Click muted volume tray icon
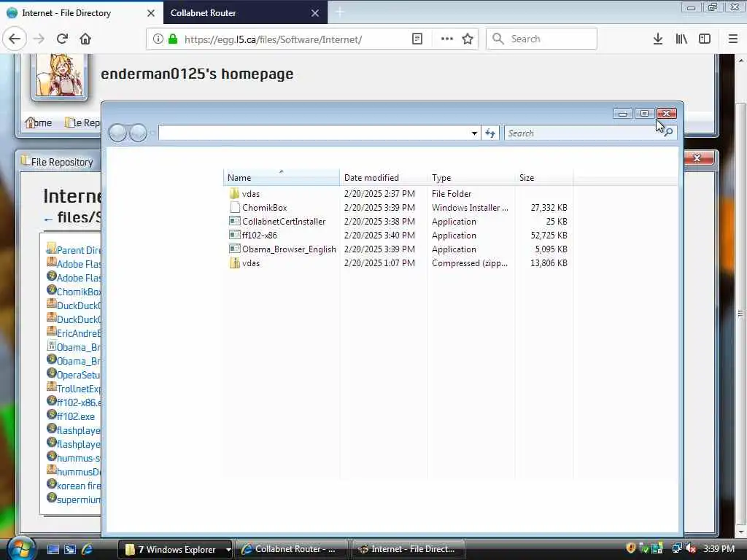This screenshot has height=560, width=747. point(692,548)
